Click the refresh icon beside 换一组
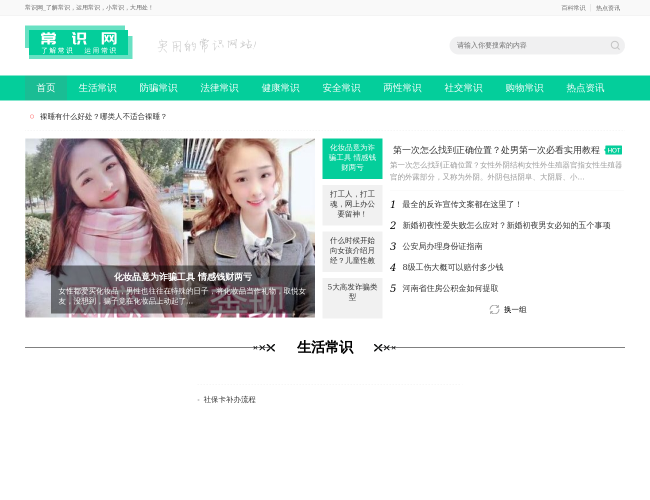The height and width of the screenshot is (500, 650). (494, 309)
